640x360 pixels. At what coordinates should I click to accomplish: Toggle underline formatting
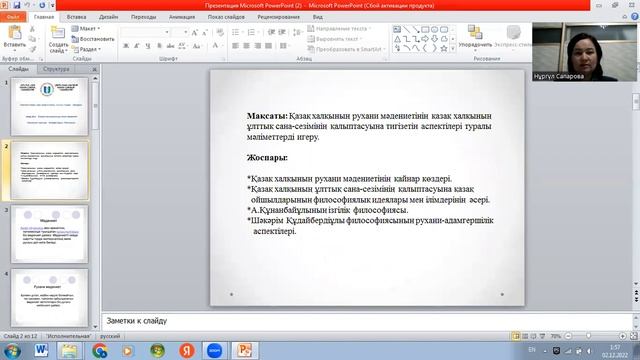(x=148, y=46)
